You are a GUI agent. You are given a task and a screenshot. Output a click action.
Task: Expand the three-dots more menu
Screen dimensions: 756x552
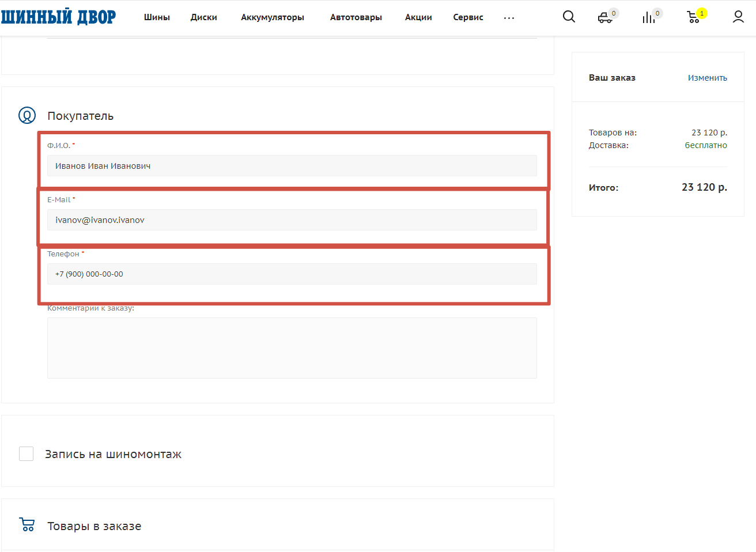tap(509, 18)
